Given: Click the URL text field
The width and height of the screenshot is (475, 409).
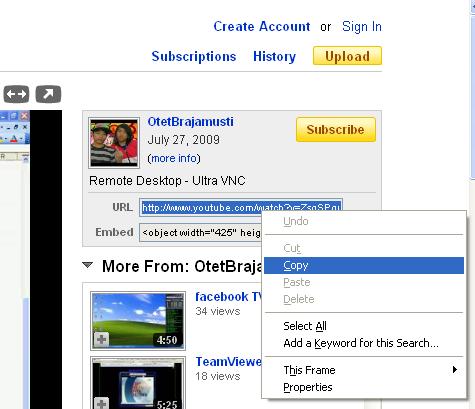Looking at the screenshot, I should 241,208.
